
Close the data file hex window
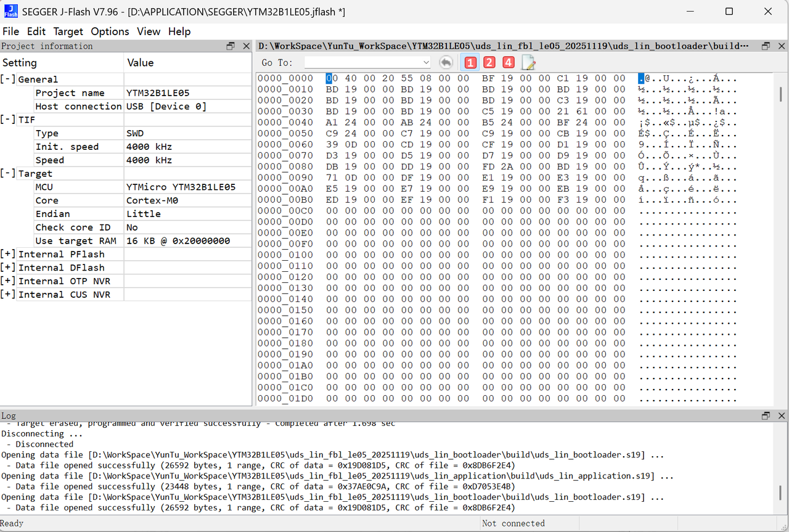pos(782,46)
